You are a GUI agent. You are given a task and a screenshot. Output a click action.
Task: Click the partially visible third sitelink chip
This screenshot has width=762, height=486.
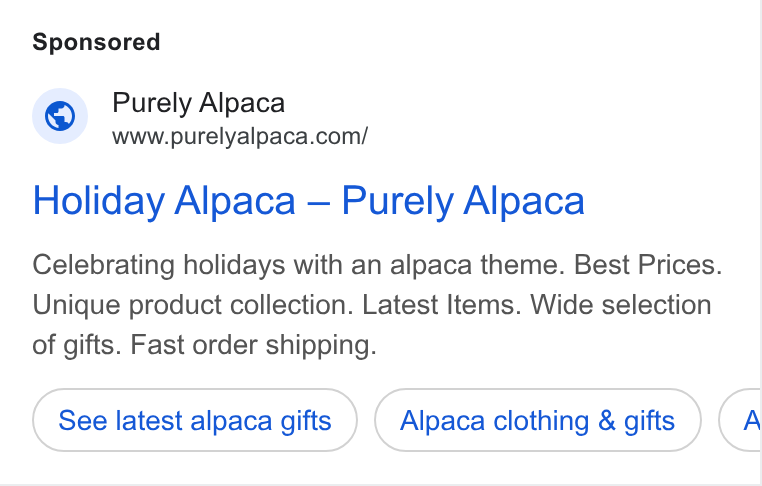click(x=740, y=420)
